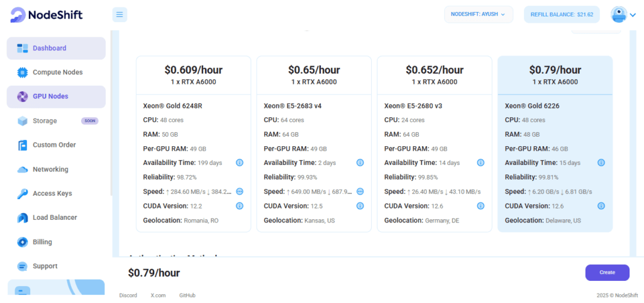
Task: Open the user avatar profile menu
Action: [619, 14]
